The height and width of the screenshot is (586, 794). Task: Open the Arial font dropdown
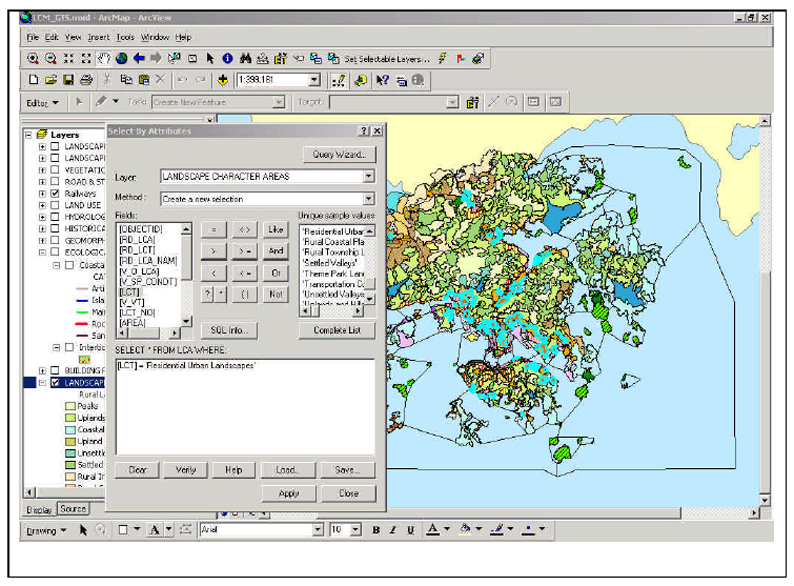(x=318, y=530)
